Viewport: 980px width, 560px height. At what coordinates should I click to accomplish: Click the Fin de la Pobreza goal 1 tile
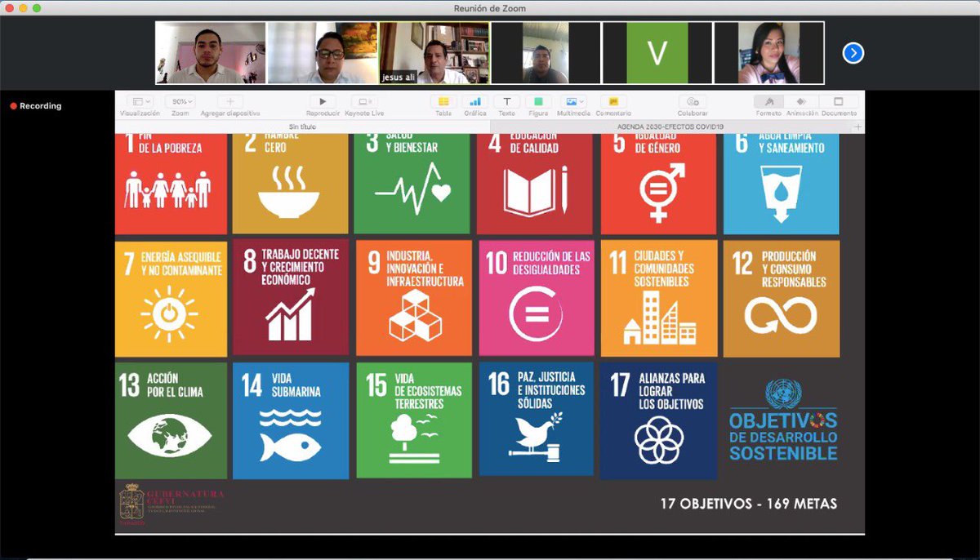click(x=171, y=184)
